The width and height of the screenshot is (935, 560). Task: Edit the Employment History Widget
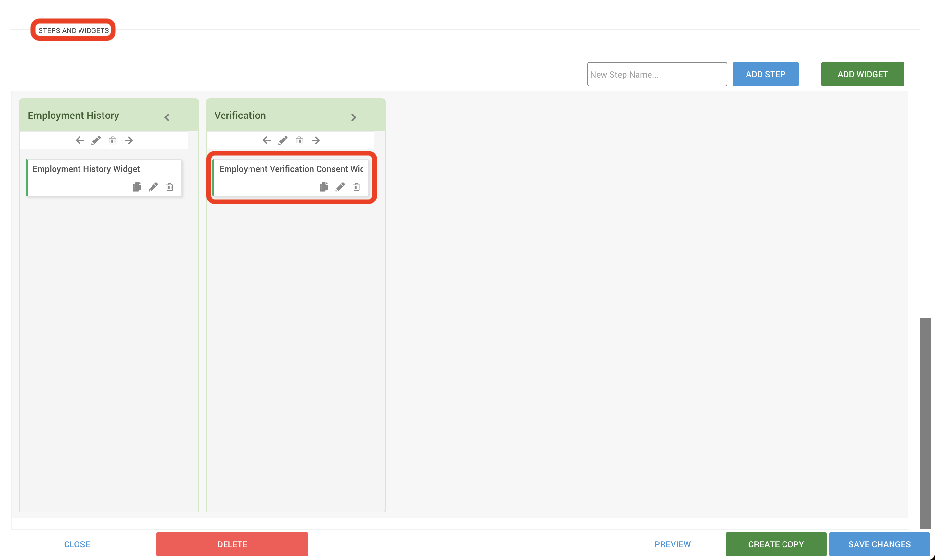pyautogui.click(x=153, y=187)
